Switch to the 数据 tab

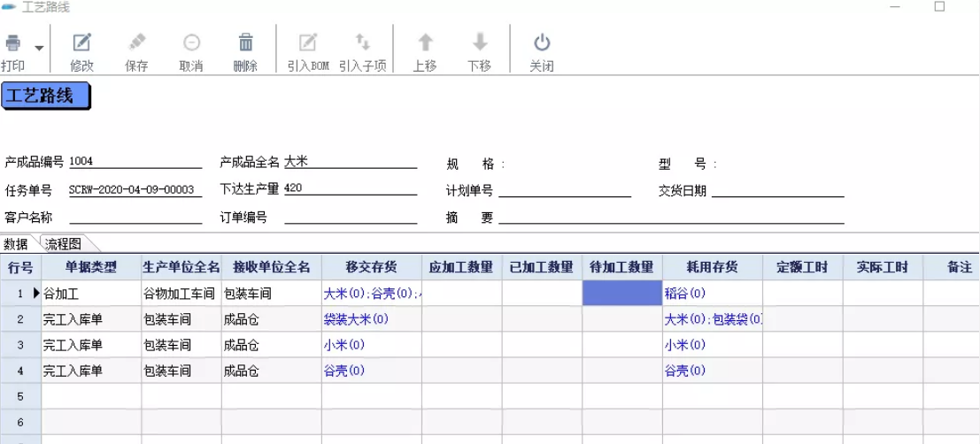[x=16, y=244]
